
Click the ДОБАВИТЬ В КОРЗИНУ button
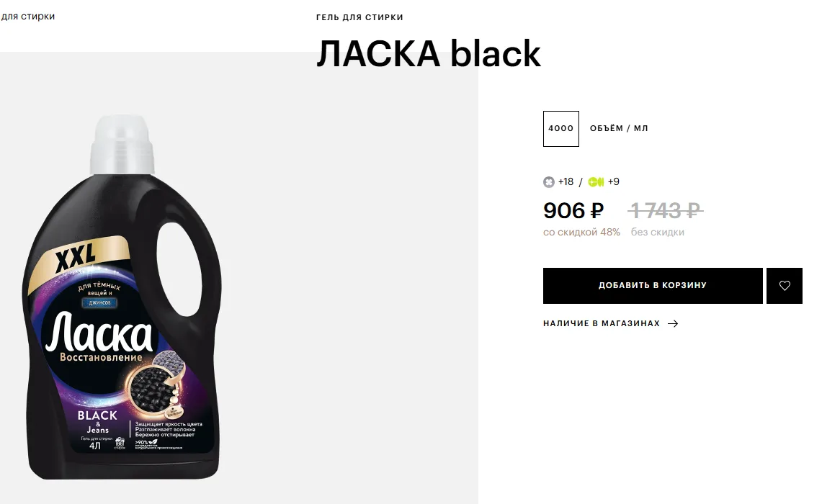pyautogui.click(x=653, y=285)
